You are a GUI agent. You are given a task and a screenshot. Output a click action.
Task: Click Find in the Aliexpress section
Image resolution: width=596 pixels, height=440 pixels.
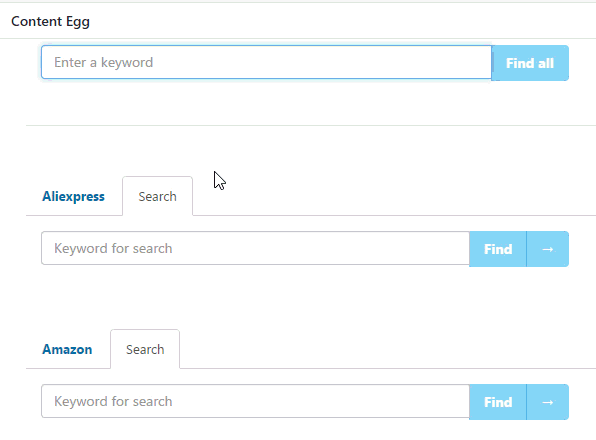(498, 249)
